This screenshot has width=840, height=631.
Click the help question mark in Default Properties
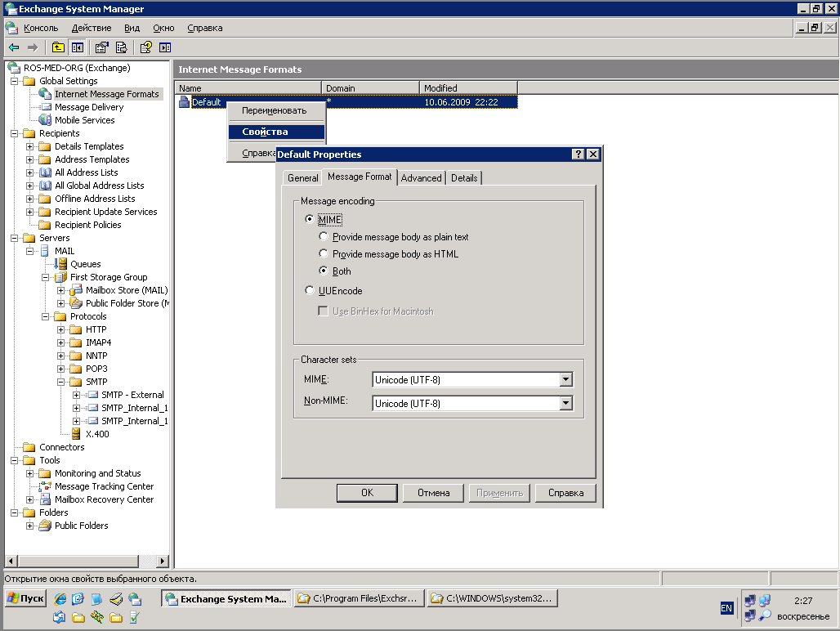point(578,154)
